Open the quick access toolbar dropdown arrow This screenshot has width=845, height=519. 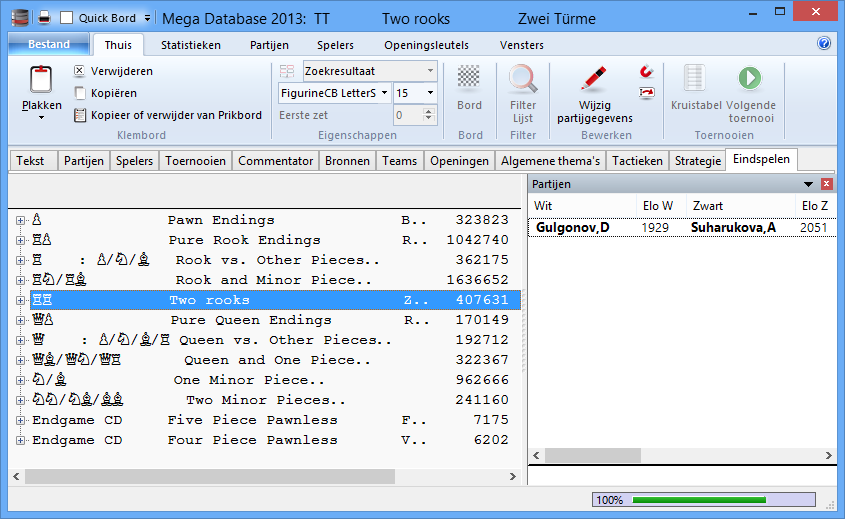click(x=147, y=18)
